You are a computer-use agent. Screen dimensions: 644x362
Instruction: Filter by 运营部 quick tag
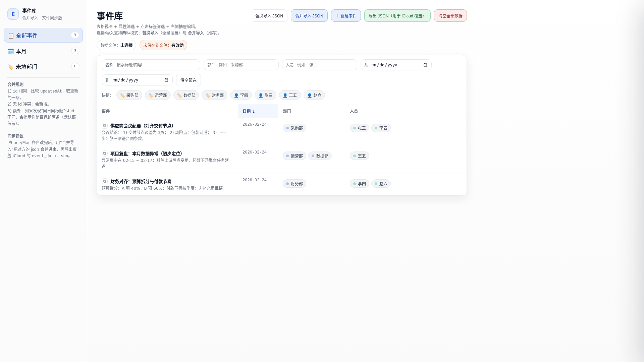click(x=158, y=95)
